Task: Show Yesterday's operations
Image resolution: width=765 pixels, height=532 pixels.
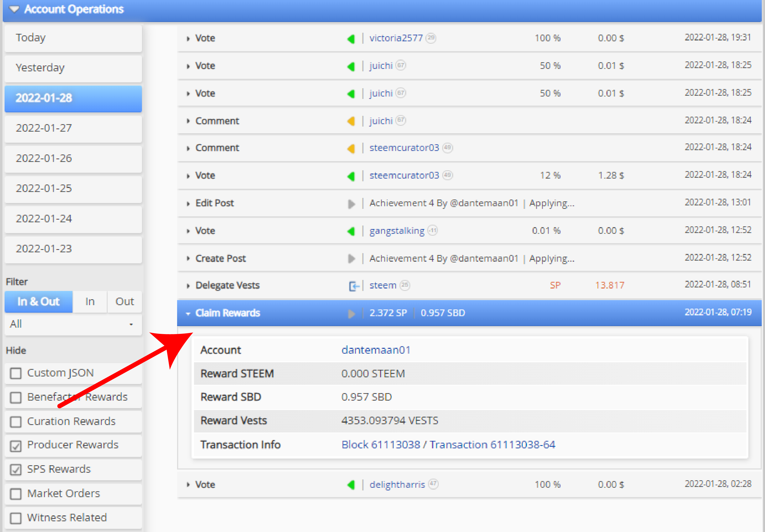Action: pyautogui.click(x=73, y=68)
